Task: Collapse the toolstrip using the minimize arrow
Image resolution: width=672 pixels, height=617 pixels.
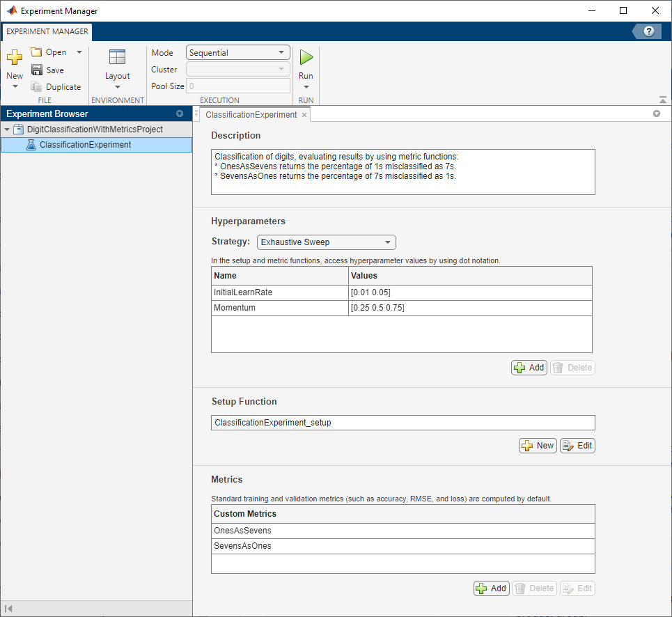Action: [x=662, y=100]
